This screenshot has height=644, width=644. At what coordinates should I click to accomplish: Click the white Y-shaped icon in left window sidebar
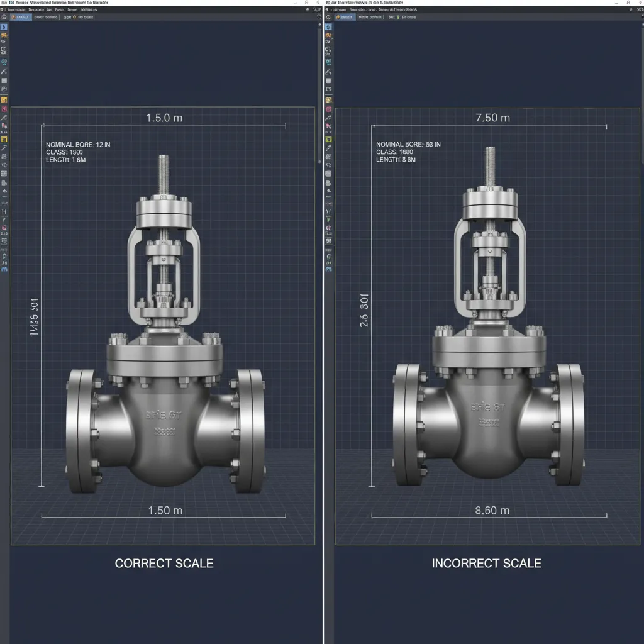click(4, 220)
